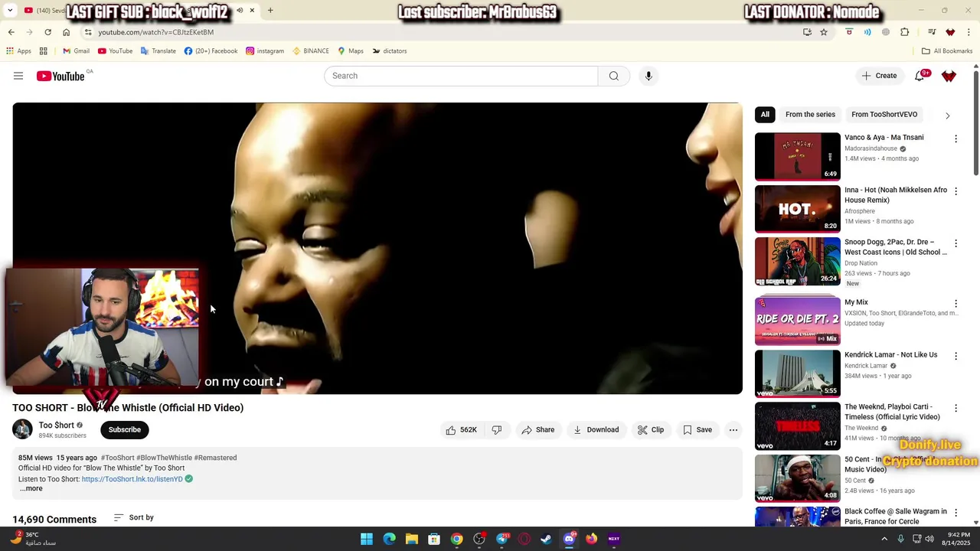This screenshot has height=551, width=980.
Task: Open Windows Start menu
Action: [x=367, y=539]
